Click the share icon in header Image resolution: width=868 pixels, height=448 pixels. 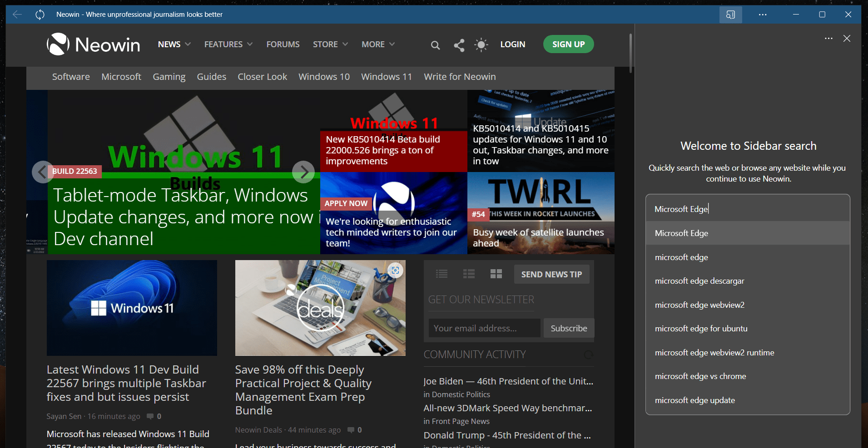pyautogui.click(x=459, y=45)
